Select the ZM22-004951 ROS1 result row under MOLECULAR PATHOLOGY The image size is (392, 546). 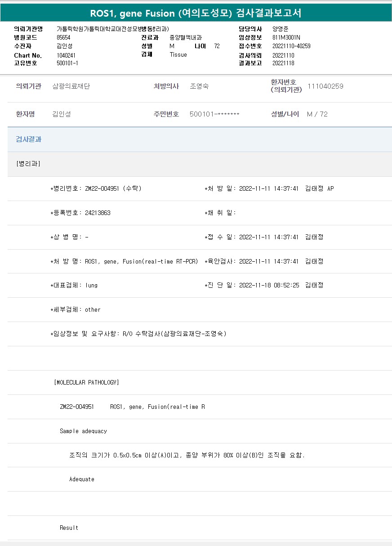coord(132,407)
